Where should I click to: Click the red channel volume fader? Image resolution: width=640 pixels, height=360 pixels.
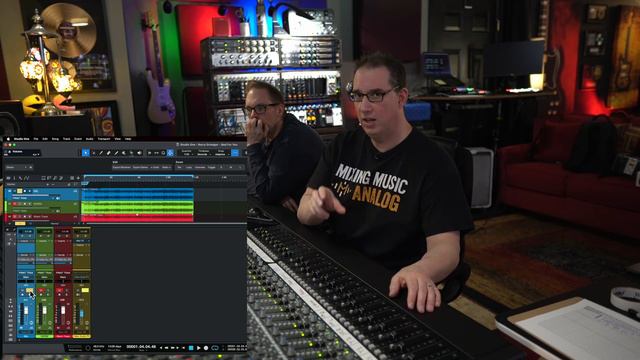[x=63, y=310]
